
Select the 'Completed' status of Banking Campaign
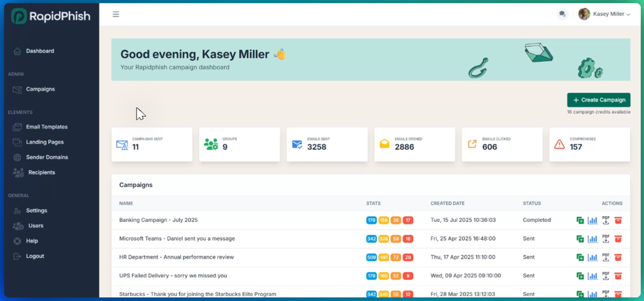[x=536, y=220]
